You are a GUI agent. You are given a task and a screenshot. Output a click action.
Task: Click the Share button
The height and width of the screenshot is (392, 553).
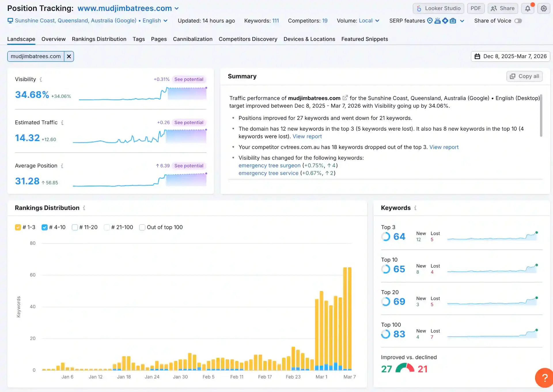point(503,8)
